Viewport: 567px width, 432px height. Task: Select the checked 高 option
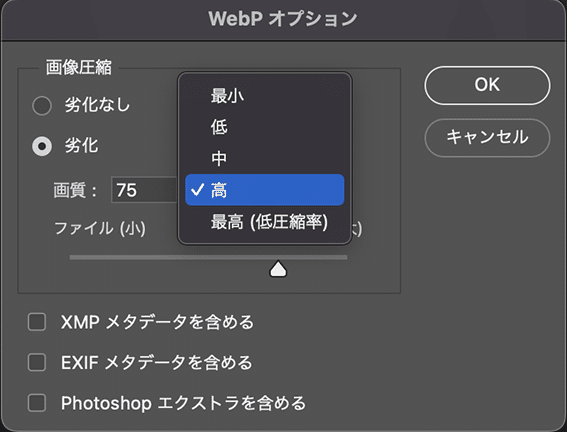tap(265, 190)
